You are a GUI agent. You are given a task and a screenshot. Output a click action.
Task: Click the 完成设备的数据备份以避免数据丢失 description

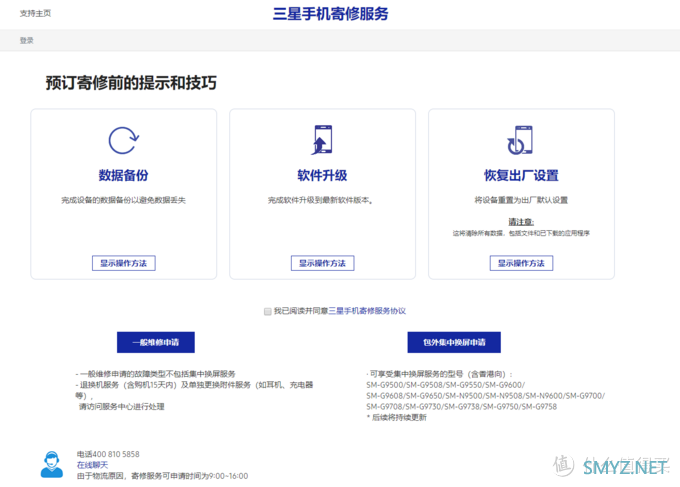tap(124, 200)
